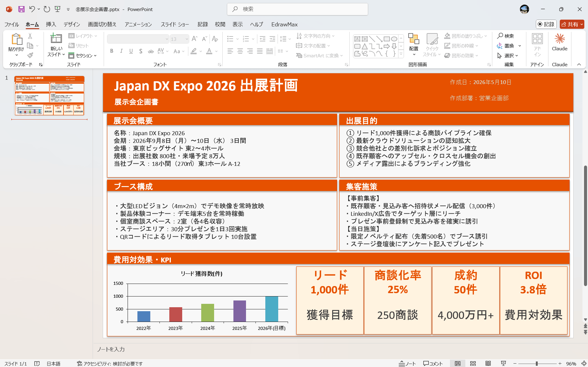This screenshot has width=588, height=367.
Task: Start slideshow icon in status bar
Action: 503,363
